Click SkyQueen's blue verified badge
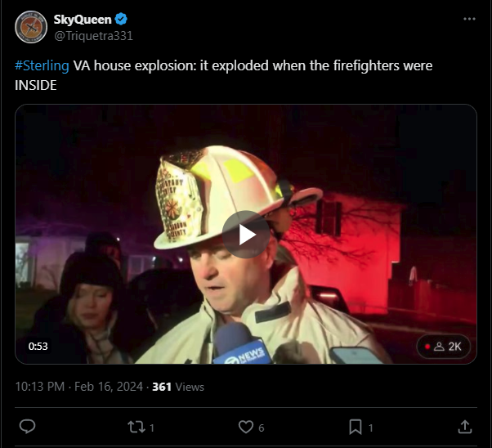492x448 pixels. tap(121, 19)
